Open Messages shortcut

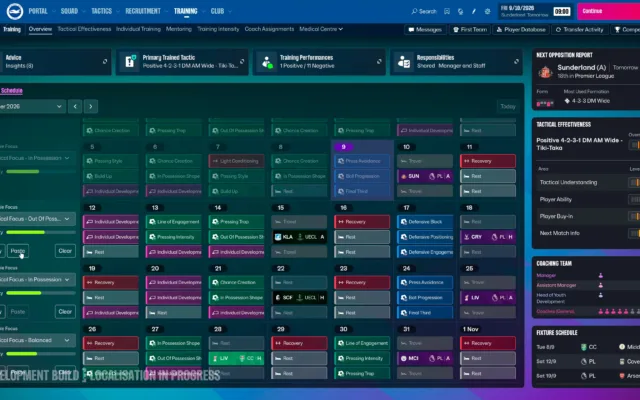tap(425, 29)
